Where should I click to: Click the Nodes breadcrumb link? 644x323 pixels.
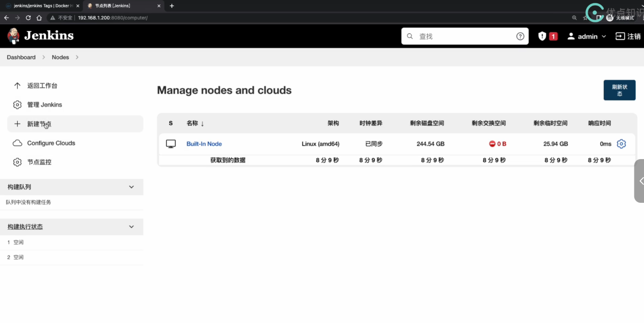60,57
